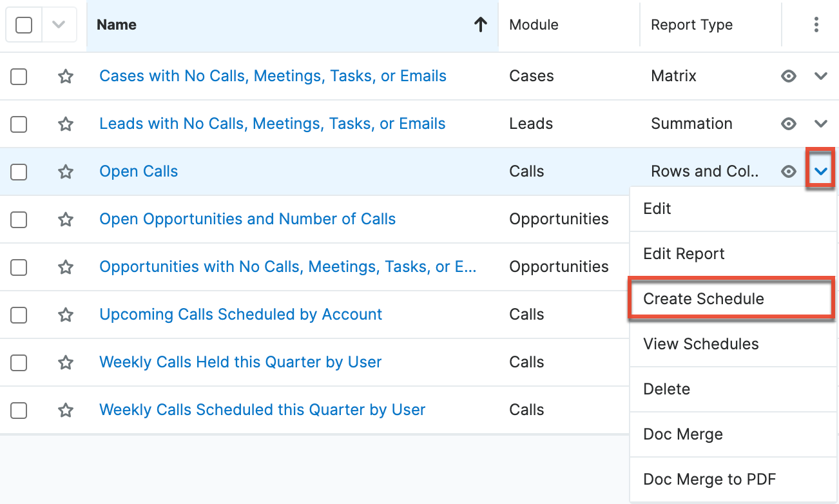Select View Schedules in the menu
The image size is (839, 504).
tap(701, 344)
